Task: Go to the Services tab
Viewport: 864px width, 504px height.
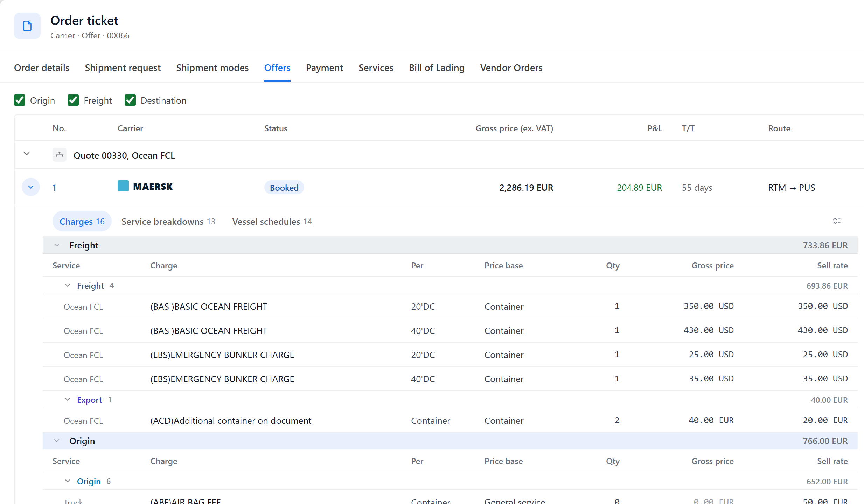Action: pyautogui.click(x=376, y=68)
